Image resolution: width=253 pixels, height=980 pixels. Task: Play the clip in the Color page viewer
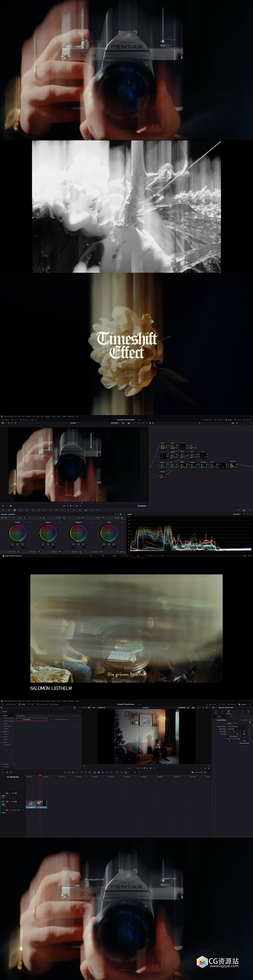click(x=74, y=506)
